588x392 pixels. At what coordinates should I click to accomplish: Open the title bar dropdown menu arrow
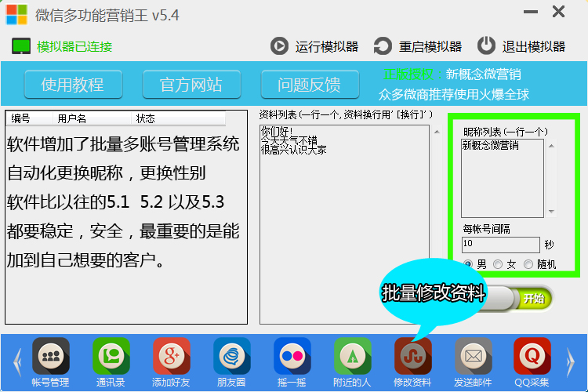532,13
